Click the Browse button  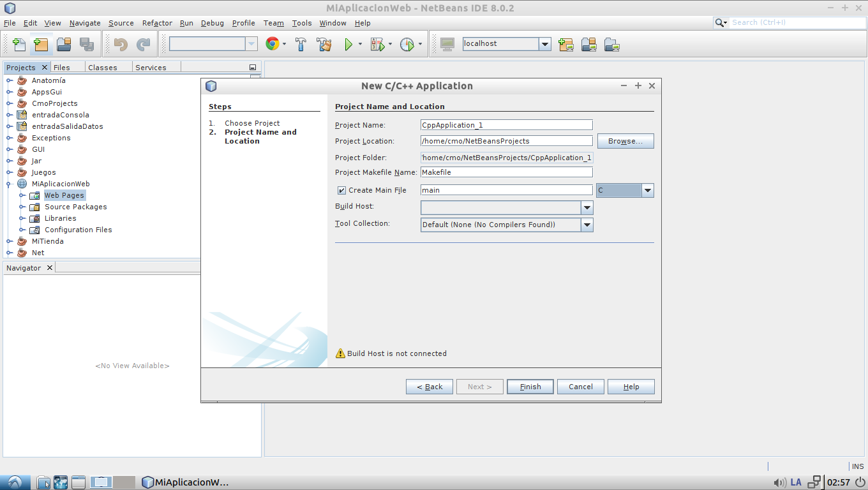coord(625,141)
